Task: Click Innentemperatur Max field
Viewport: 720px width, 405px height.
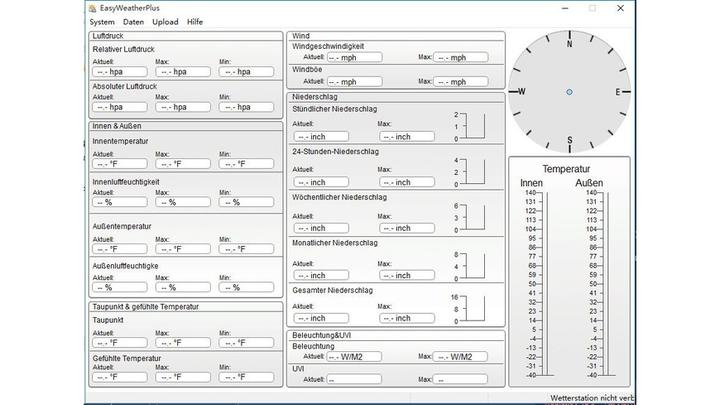Action: (183, 164)
